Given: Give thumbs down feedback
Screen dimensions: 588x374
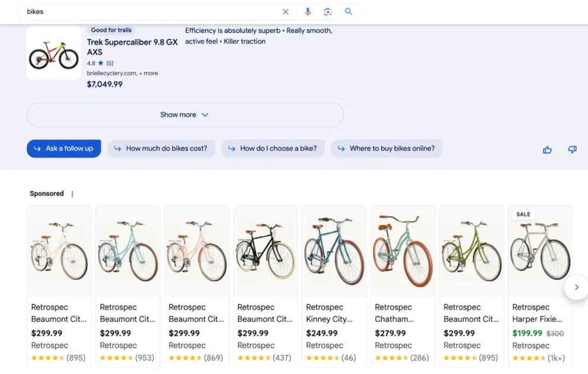Looking at the screenshot, I should coord(572,150).
